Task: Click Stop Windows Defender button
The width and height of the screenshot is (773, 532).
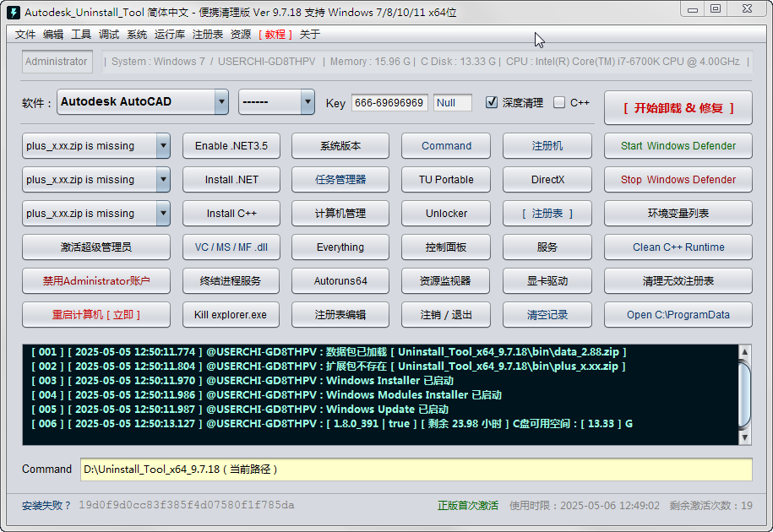Action: point(678,179)
